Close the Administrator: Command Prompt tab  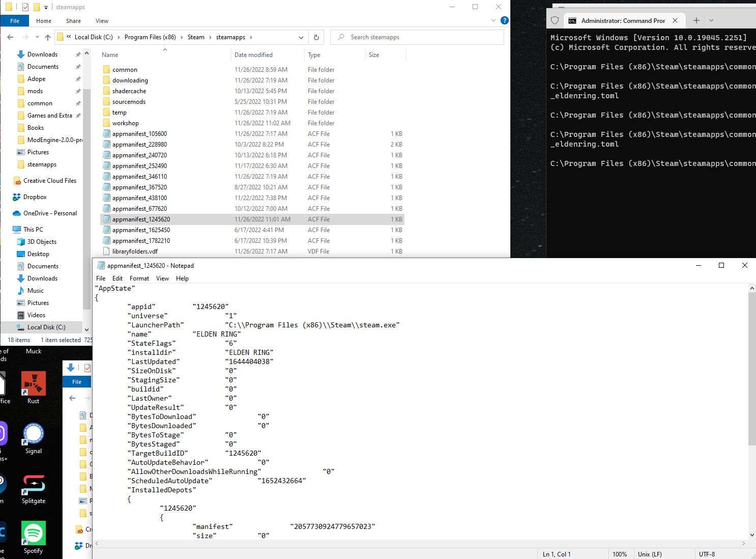coord(675,20)
